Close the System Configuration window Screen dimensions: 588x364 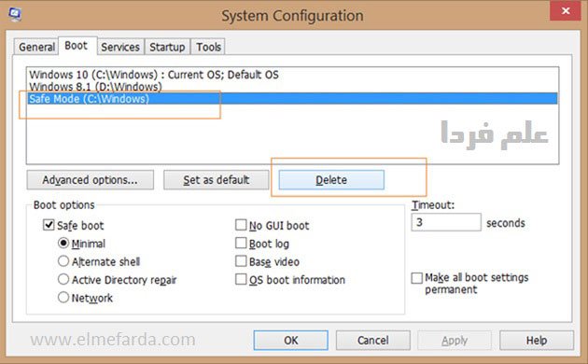[566, 10]
